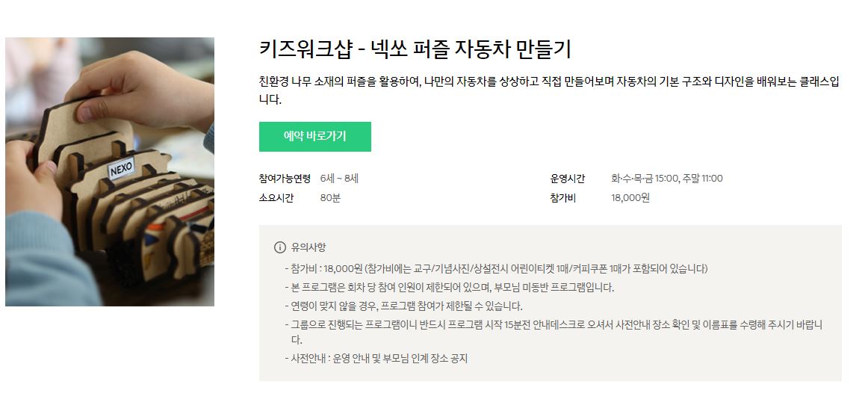Screen dimensions: 868x420
Task: Click the info icon beside 유의사항
Action: click(280, 247)
